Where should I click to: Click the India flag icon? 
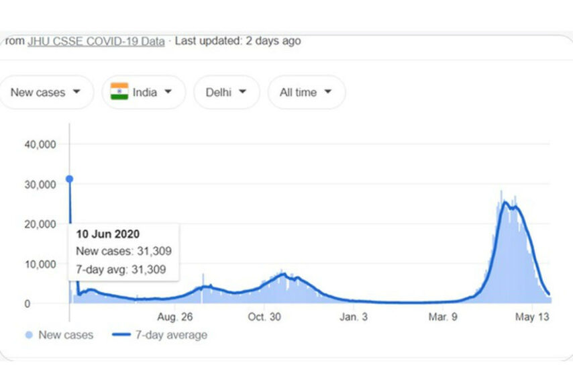(x=119, y=92)
